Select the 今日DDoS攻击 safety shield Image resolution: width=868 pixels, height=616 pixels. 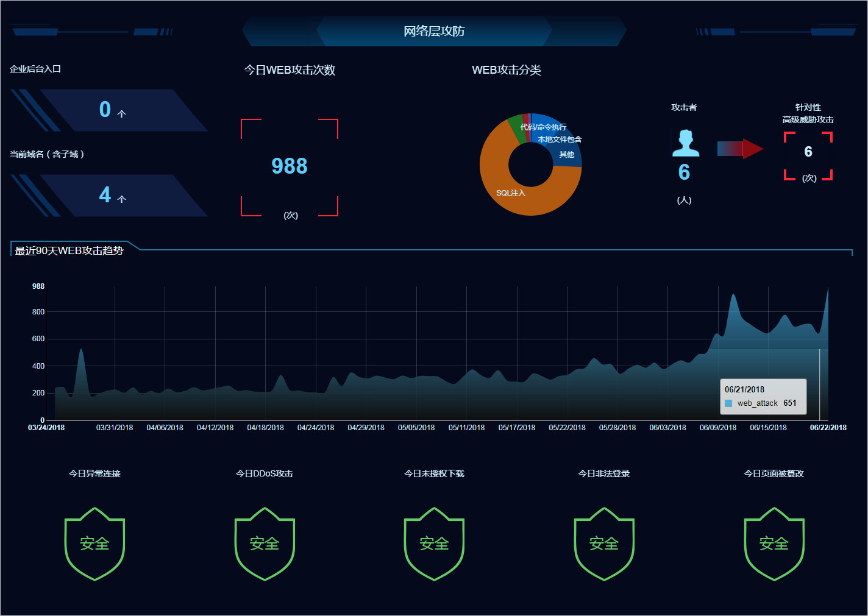point(265,543)
